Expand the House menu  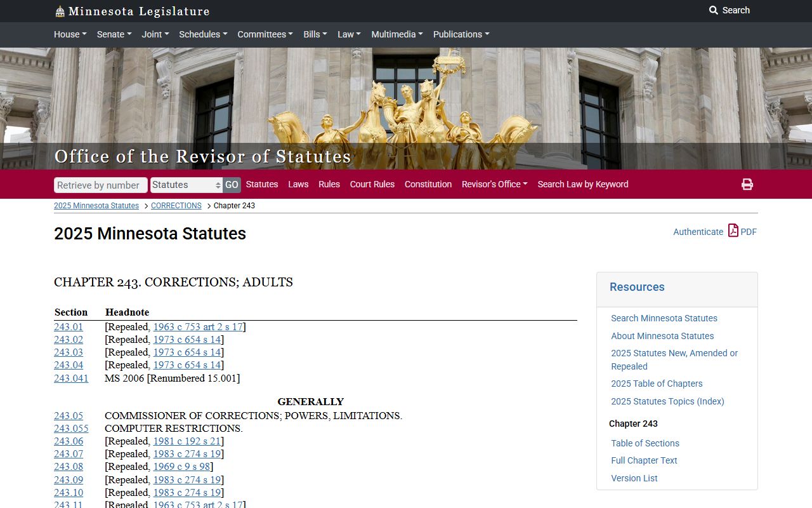click(x=70, y=34)
